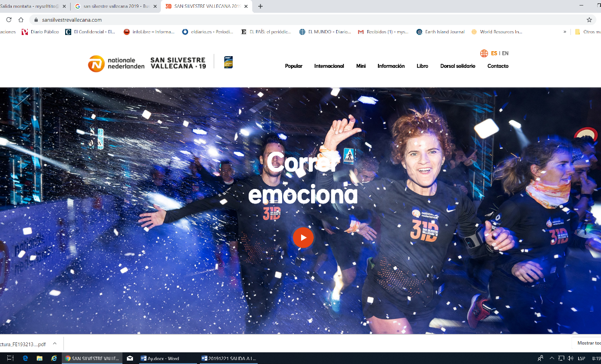This screenshot has height=364, width=601.
Task: Open a new browser tab
Action: tap(260, 6)
